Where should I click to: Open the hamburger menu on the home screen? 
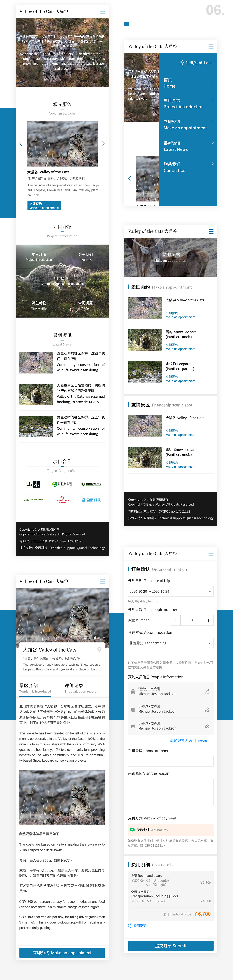(102, 12)
